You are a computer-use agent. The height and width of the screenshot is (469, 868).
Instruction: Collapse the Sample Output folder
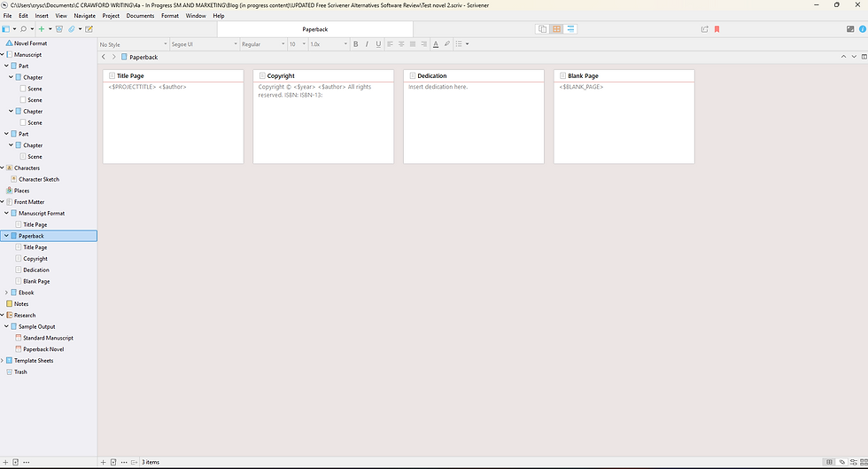[7, 326]
